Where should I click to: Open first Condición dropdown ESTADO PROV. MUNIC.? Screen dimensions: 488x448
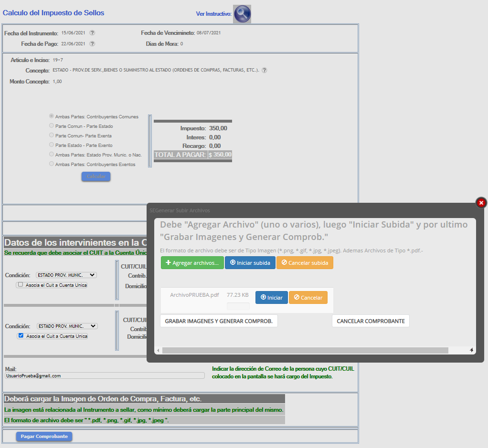[x=66, y=275]
